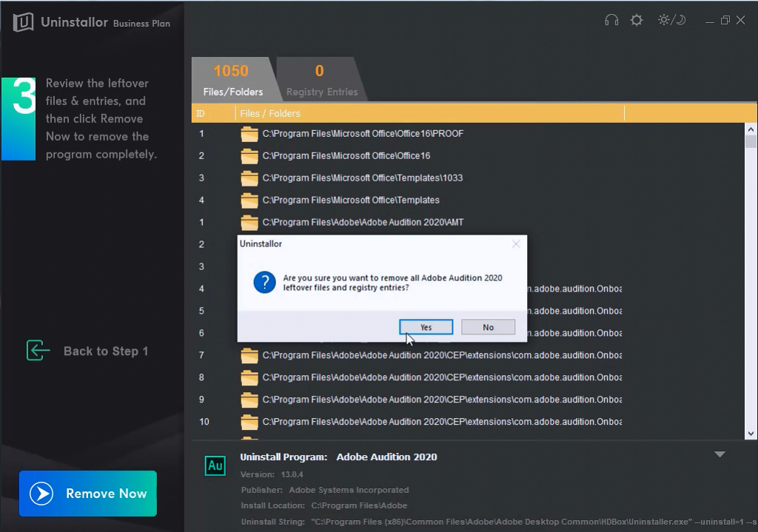
Task: Click the blue question mark icon
Action: [x=264, y=282]
